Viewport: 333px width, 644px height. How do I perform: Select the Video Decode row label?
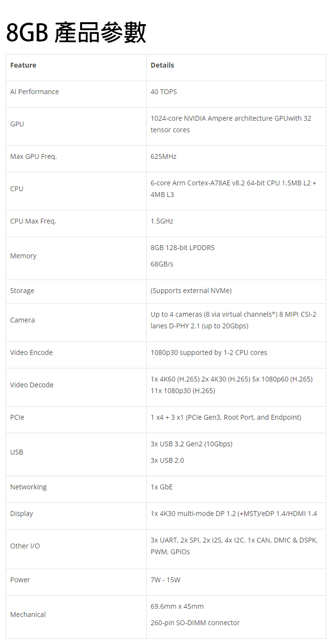click(32, 385)
